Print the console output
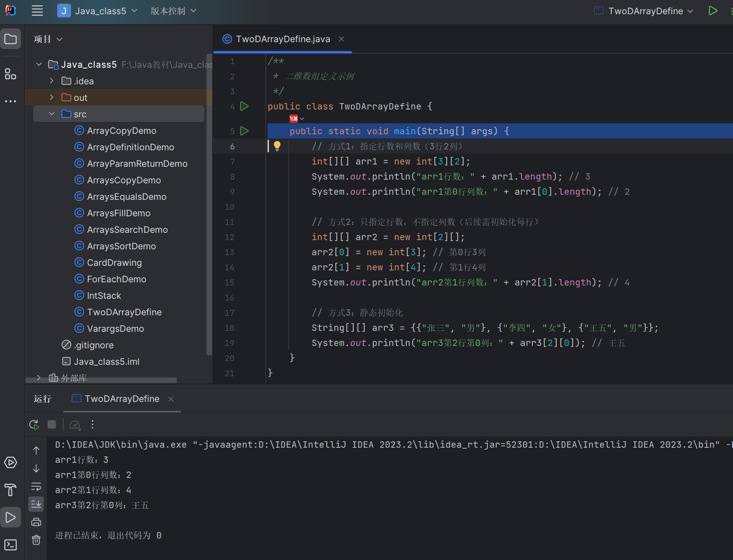 tap(36, 522)
